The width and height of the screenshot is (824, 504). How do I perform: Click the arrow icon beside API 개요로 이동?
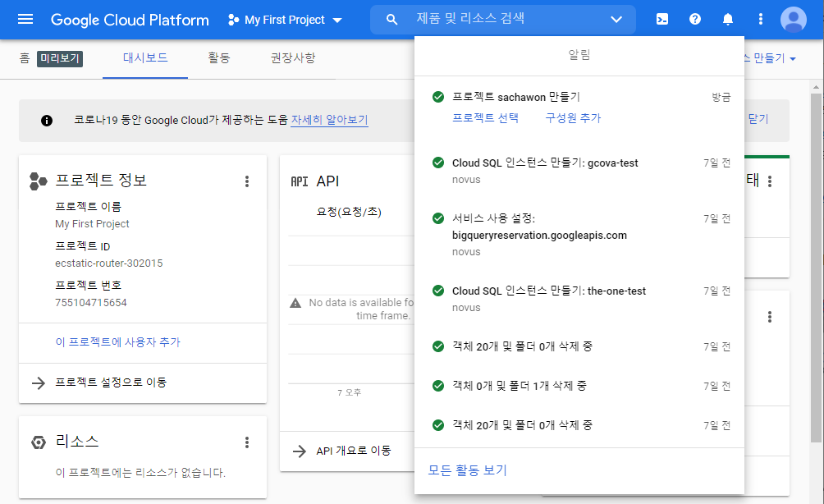pyautogui.click(x=300, y=451)
